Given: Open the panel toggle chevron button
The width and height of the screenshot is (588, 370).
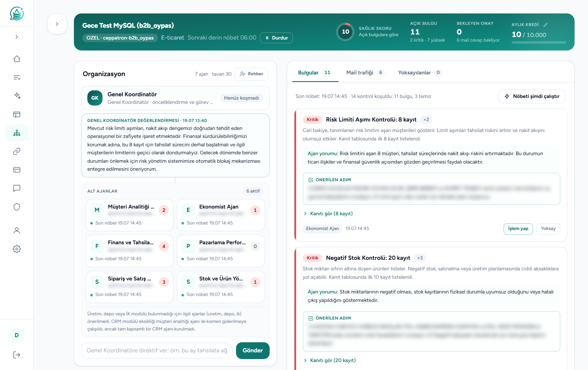Looking at the screenshot, I should (57, 24).
